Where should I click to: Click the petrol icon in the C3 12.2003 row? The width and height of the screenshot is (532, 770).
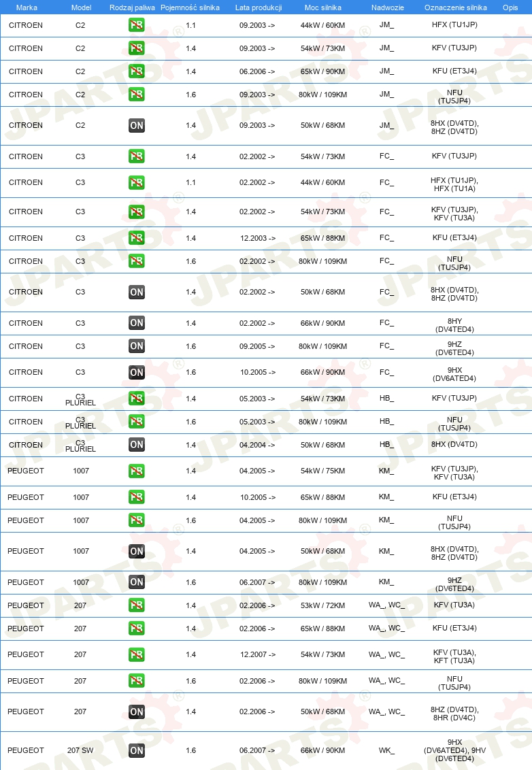pos(137,238)
